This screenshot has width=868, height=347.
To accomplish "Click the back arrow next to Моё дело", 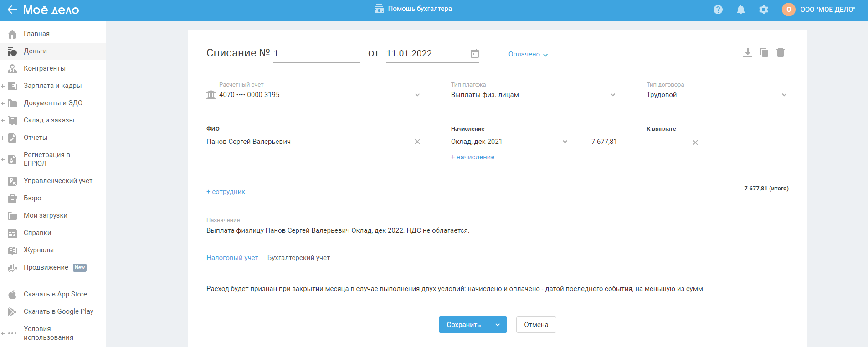I will [x=12, y=10].
